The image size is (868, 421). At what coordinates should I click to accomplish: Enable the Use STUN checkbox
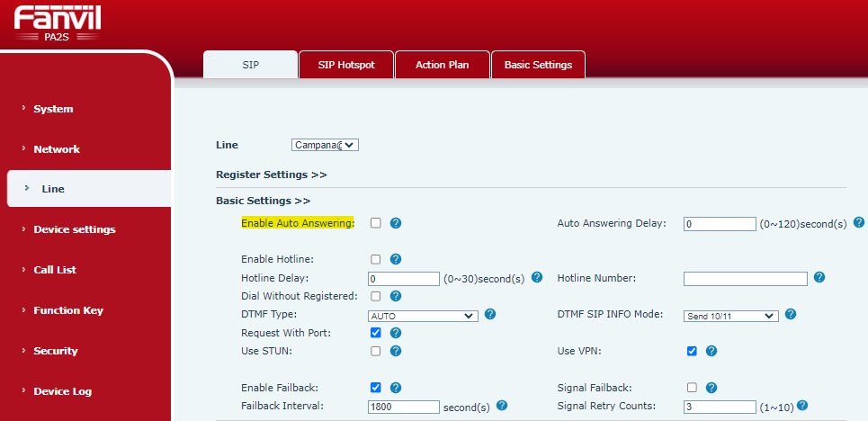pos(376,351)
